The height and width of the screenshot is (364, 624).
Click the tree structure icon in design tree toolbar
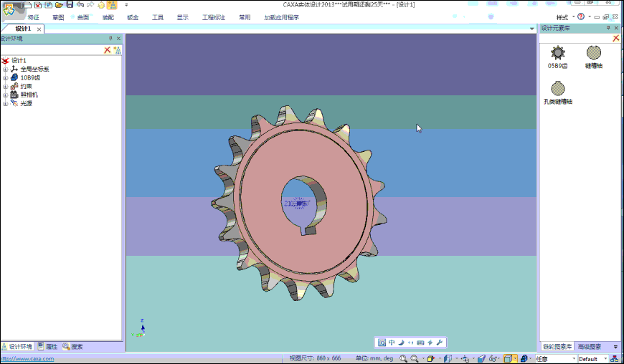click(117, 50)
